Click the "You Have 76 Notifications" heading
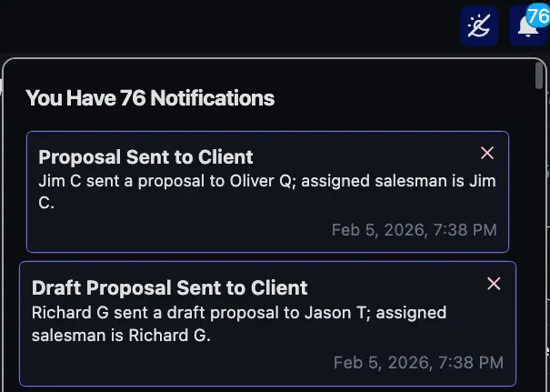 click(x=150, y=97)
